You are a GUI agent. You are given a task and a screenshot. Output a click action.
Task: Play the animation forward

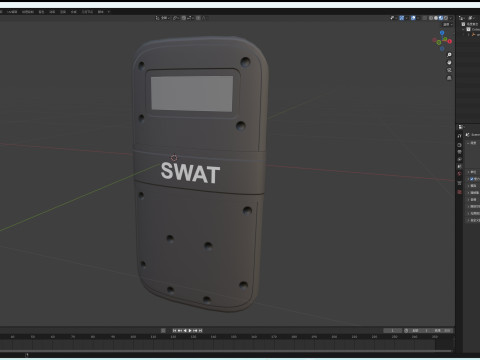click(190, 330)
